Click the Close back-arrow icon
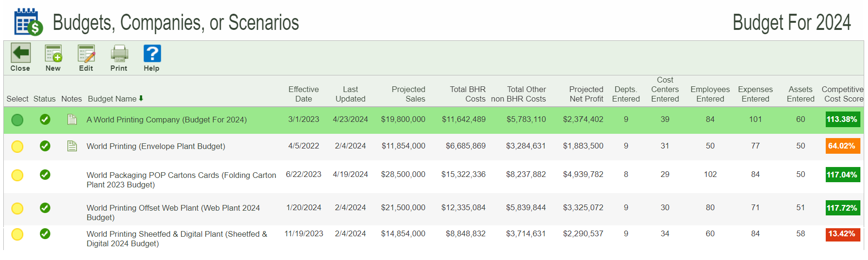This screenshot has width=868, height=260. click(x=20, y=53)
